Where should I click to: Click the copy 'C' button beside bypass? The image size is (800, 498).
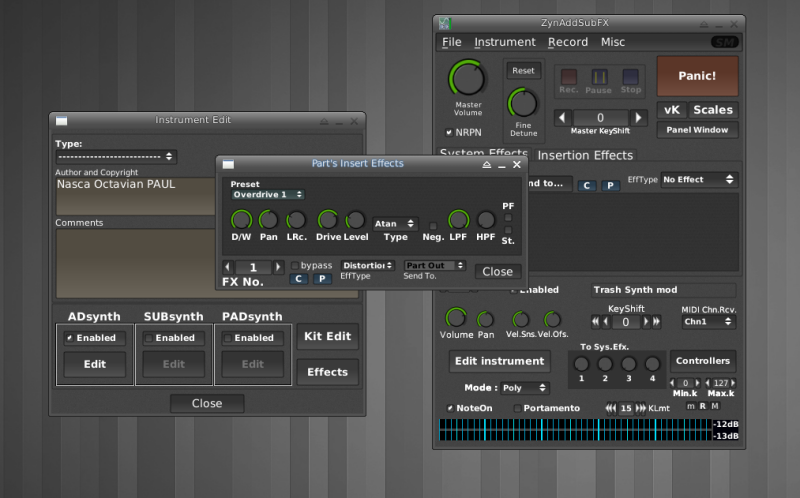298,279
